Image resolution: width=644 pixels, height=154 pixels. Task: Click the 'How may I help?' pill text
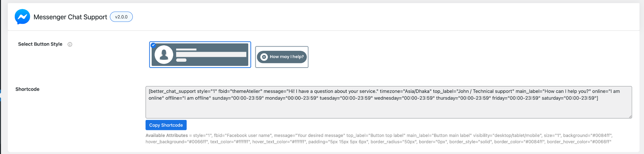pos(287,57)
